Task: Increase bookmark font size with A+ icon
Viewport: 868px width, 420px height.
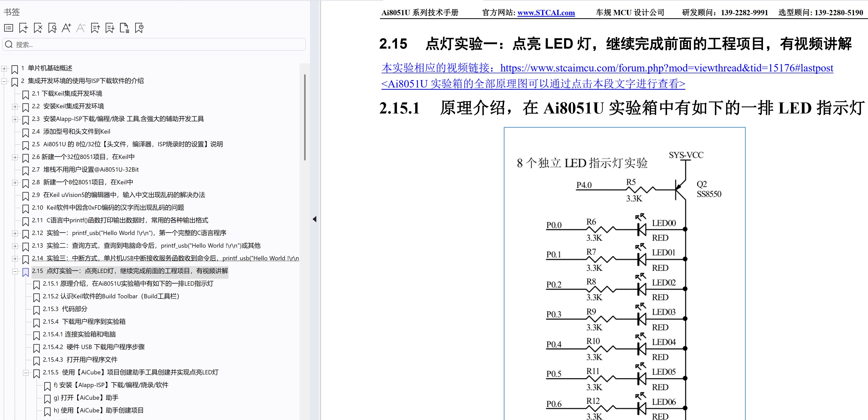Action: click(x=66, y=28)
